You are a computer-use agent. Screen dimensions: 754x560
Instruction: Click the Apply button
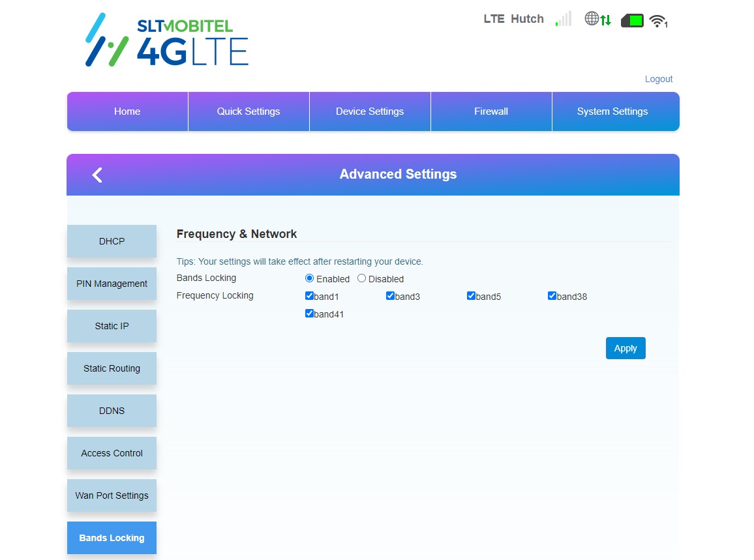625,348
